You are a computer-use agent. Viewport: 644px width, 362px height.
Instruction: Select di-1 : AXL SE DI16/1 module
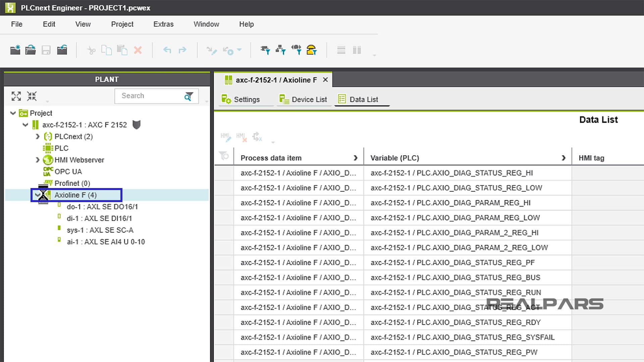click(x=99, y=219)
